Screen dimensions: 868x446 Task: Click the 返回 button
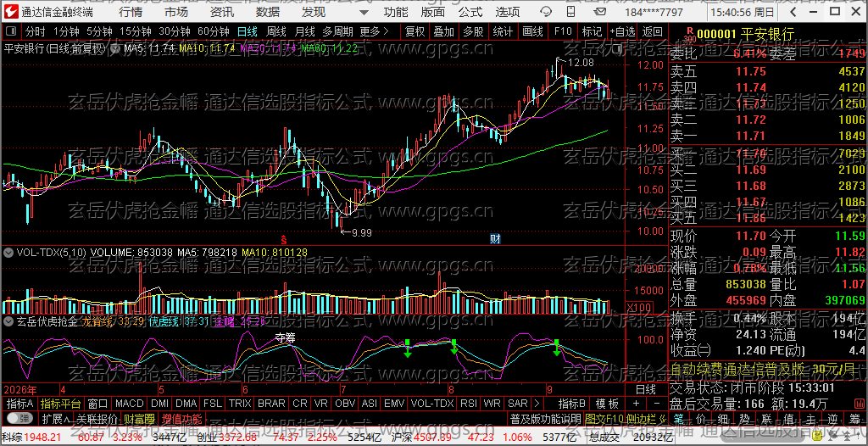tap(652, 31)
